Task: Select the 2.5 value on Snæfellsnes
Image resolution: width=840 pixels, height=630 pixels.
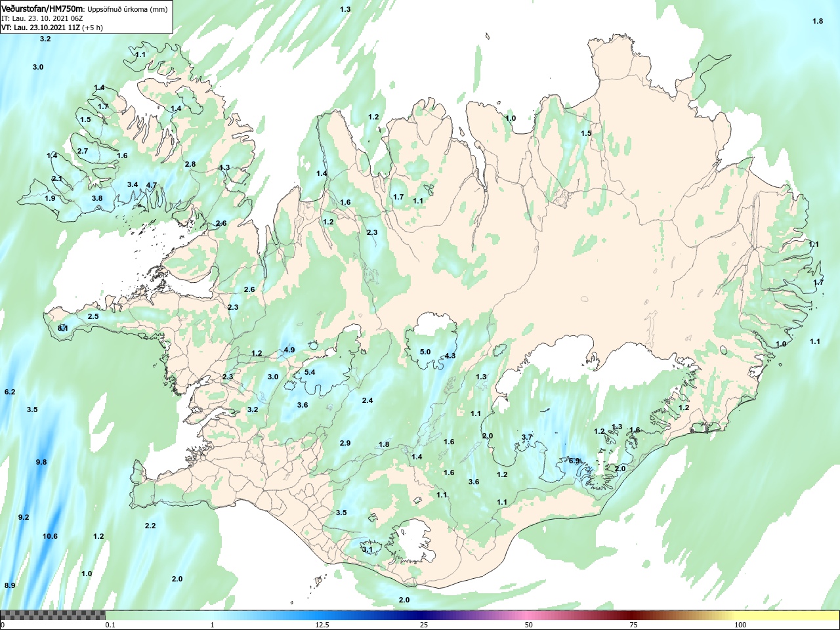Action: [93, 316]
